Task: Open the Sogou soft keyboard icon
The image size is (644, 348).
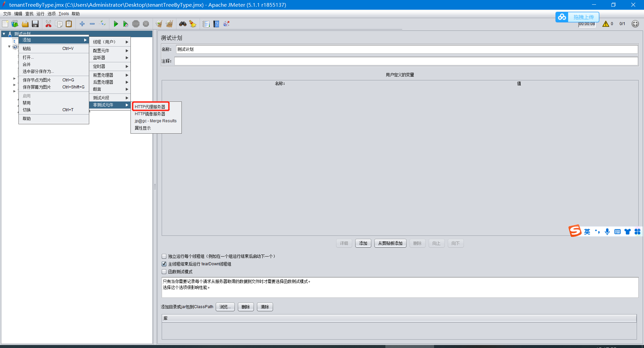Action: 618,231
